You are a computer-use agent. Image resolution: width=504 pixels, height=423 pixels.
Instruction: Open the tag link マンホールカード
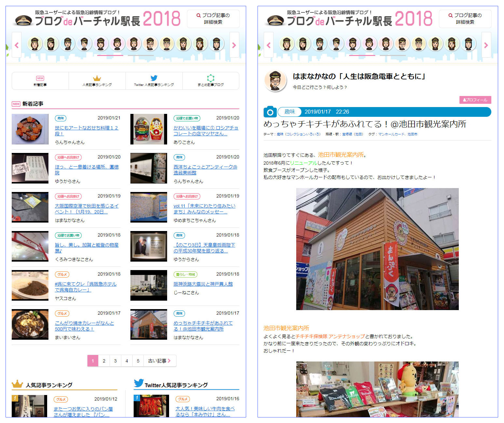click(391, 134)
